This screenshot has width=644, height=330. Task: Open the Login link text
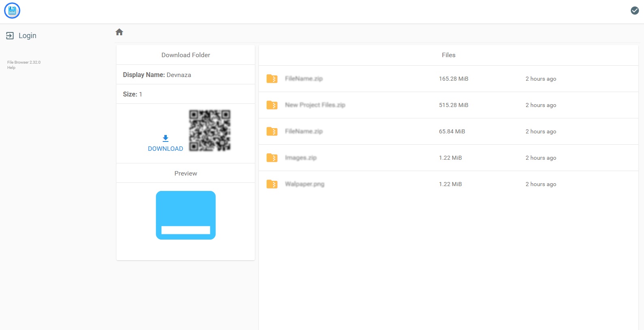click(x=27, y=36)
